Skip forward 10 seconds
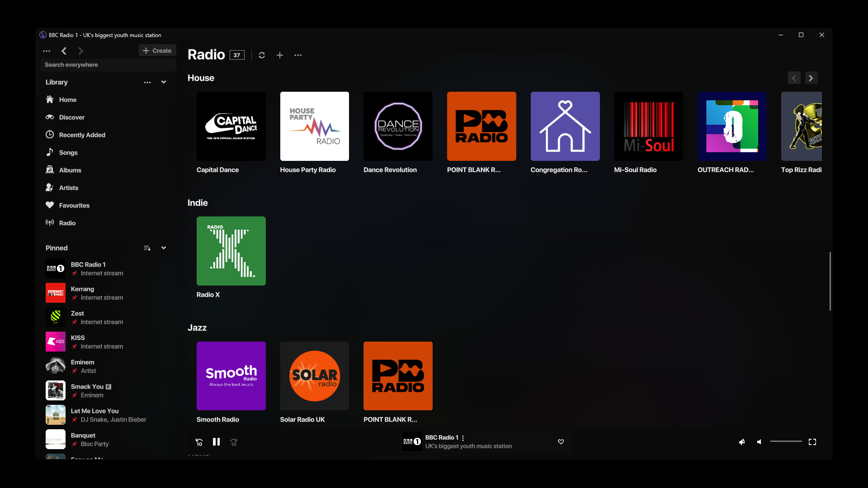This screenshot has height=488, width=868. tap(234, 442)
